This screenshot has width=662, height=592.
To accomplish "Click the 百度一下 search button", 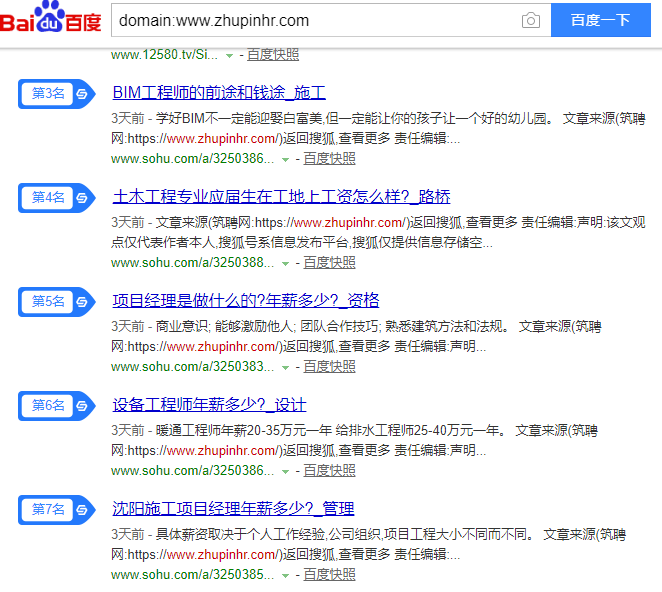I will (x=600, y=20).
